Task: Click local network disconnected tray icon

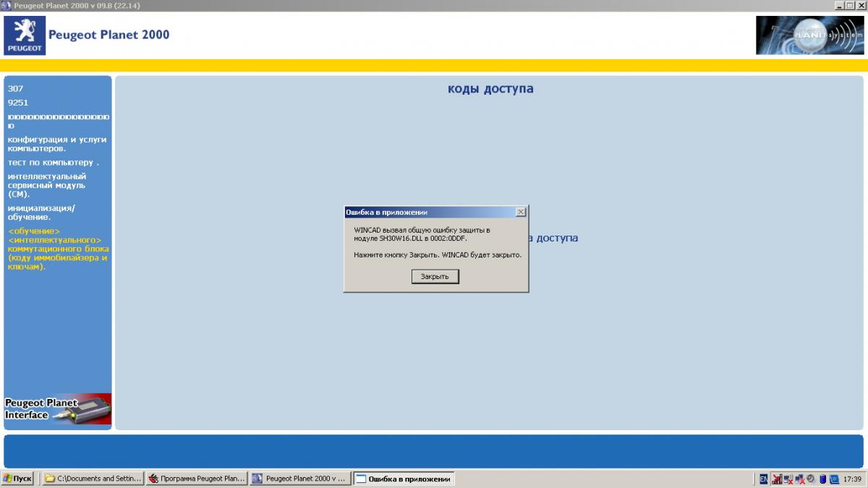Action: (800, 479)
